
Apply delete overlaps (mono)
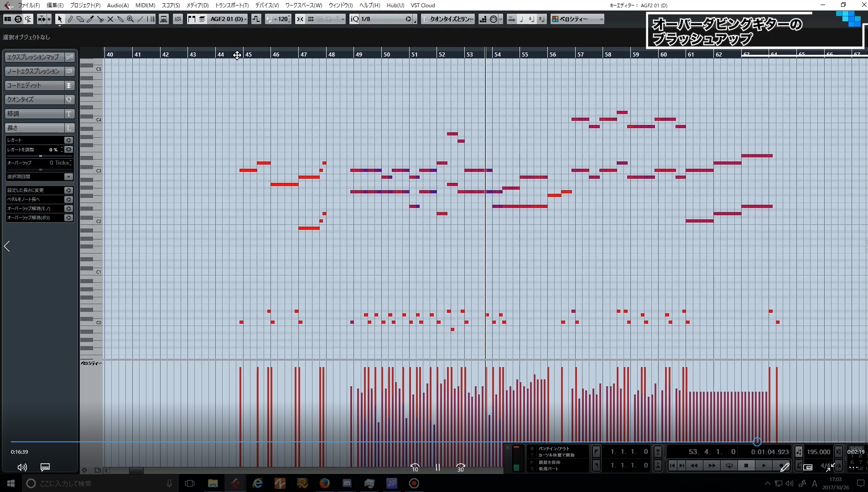[68, 208]
